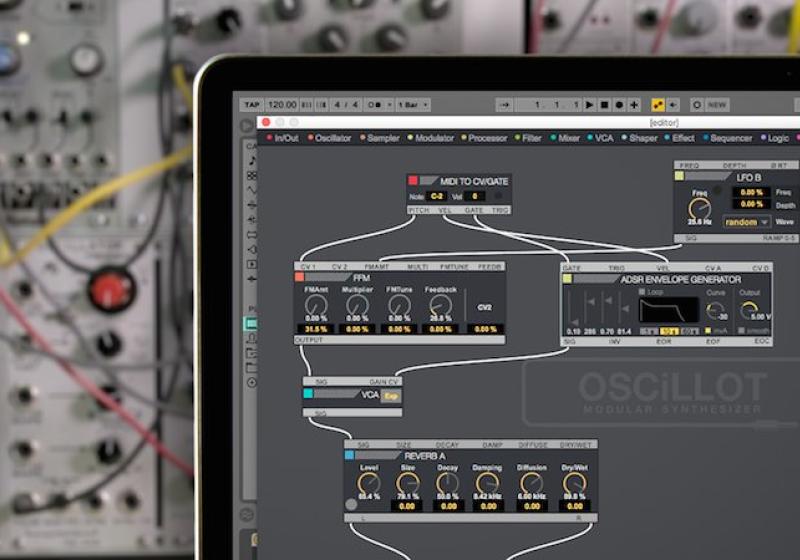800x560 pixels.
Task: Click the ADSR Output knob
Action: [749, 311]
